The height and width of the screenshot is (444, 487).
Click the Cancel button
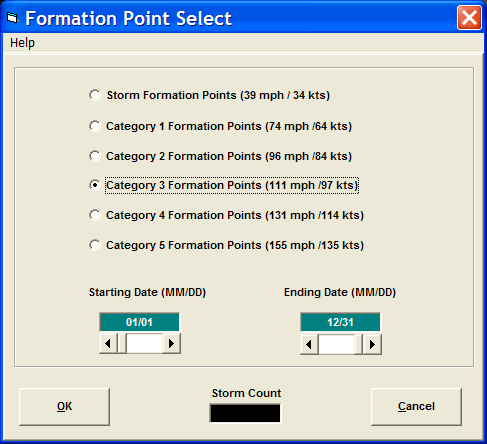coord(416,406)
